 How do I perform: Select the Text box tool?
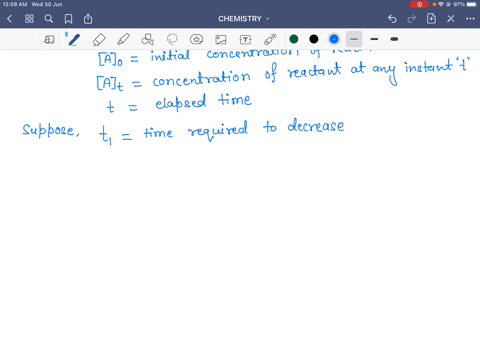point(245,39)
